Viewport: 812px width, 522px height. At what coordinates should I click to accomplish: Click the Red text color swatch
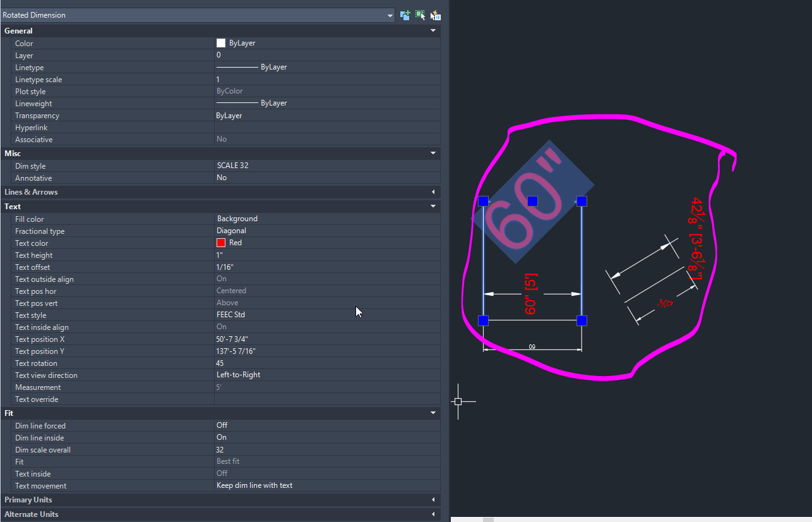221,242
